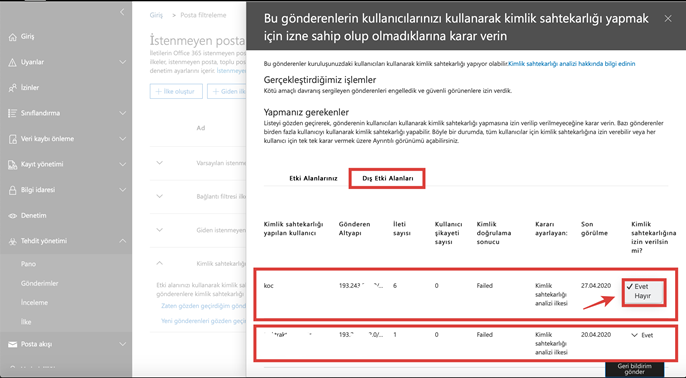Click Posta filtreleme breadcrumb
This screenshot has height=378, width=686.
[203, 15]
